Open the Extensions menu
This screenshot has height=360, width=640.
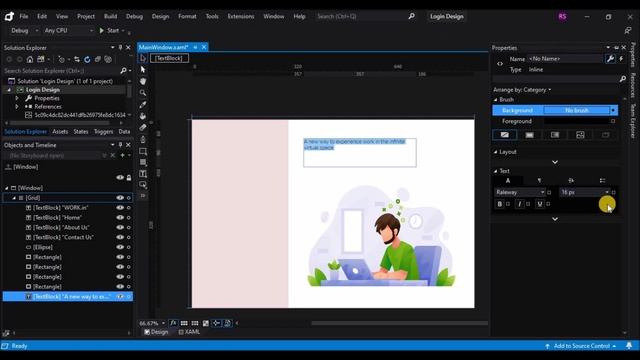[241, 16]
